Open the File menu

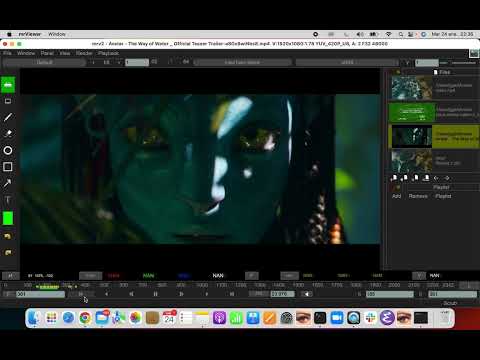click(7, 53)
